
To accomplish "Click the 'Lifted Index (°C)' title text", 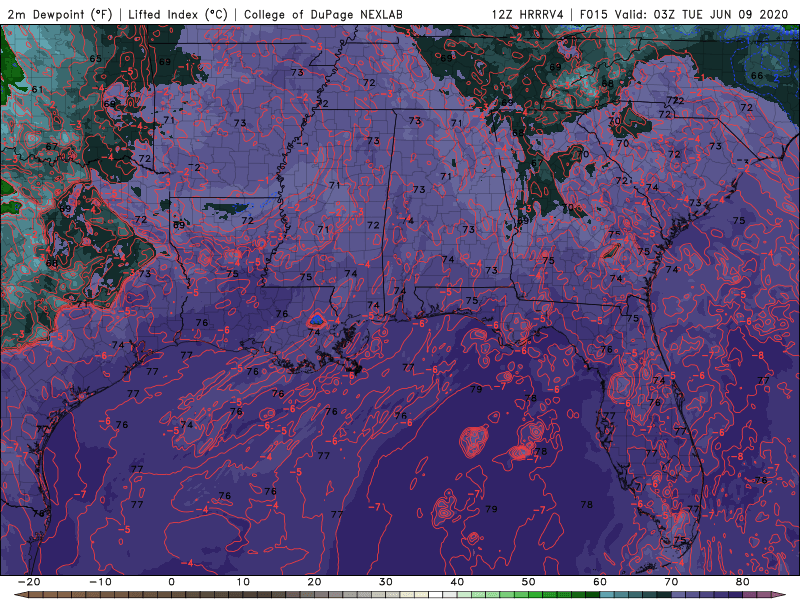I will click(178, 14).
